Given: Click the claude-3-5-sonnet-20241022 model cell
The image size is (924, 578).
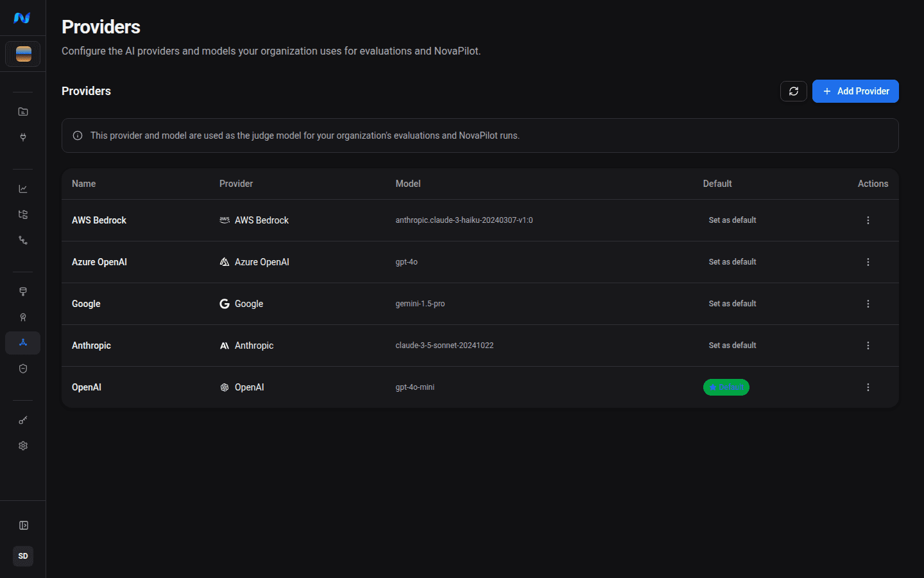Looking at the screenshot, I should (x=444, y=346).
